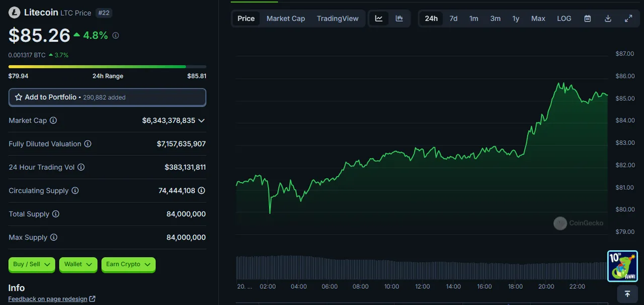The height and width of the screenshot is (305, 644).
Task: Click the $6,343,378,835 market cap value
Action: (169, 121)
